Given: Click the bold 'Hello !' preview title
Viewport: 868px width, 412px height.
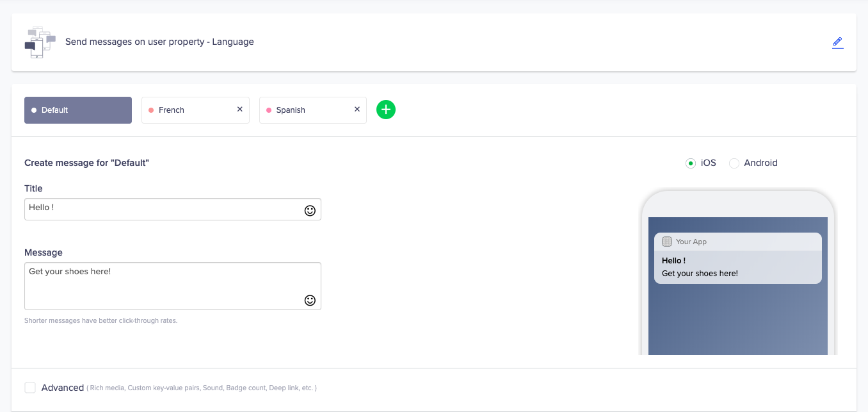Looking at the screenshot, I should pyautogui.click(x=673, y=261).
